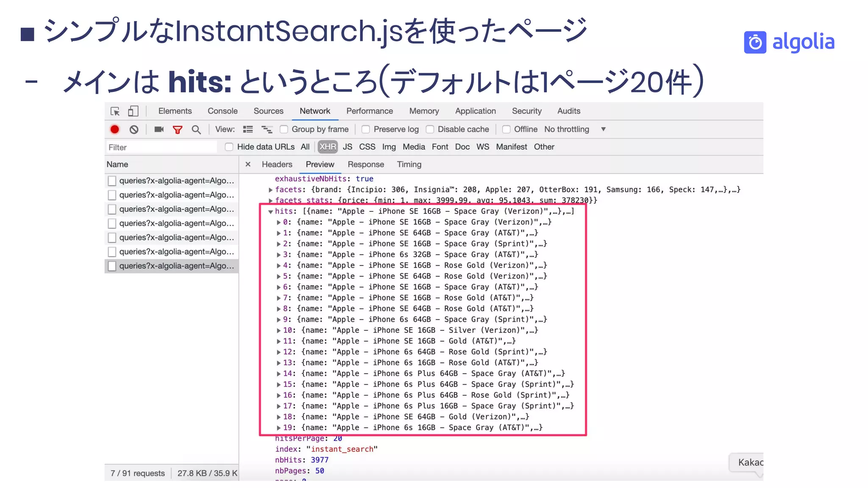Open the Sources tab
The width and height of the screenshot is (868, 488).
[268, 111]
